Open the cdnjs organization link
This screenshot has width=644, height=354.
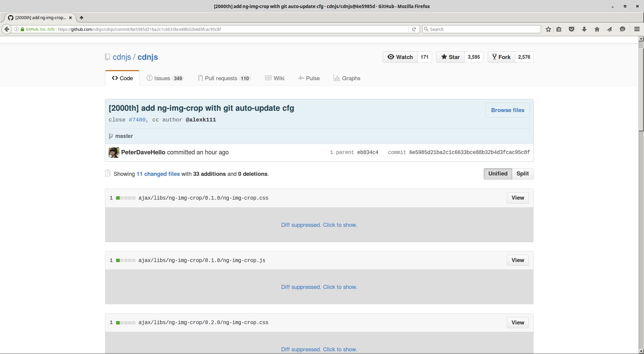122,57
